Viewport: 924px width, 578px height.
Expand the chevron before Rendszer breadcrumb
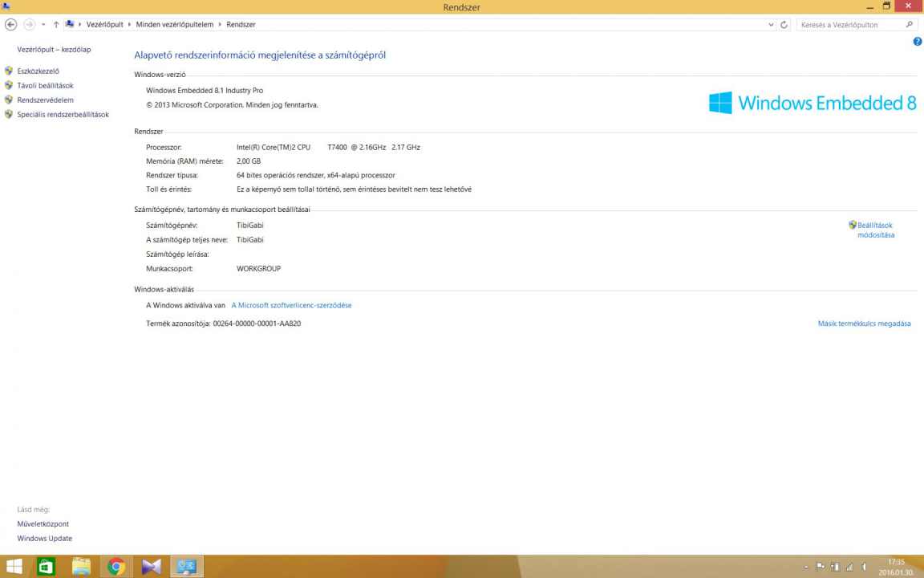point(220,25)
